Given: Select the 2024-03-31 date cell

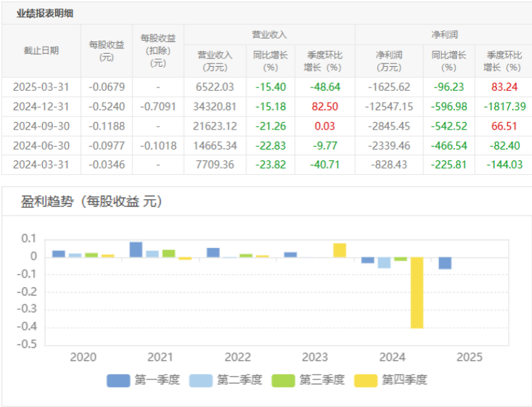Looking at the screenshot, I should tap(41, 165).
